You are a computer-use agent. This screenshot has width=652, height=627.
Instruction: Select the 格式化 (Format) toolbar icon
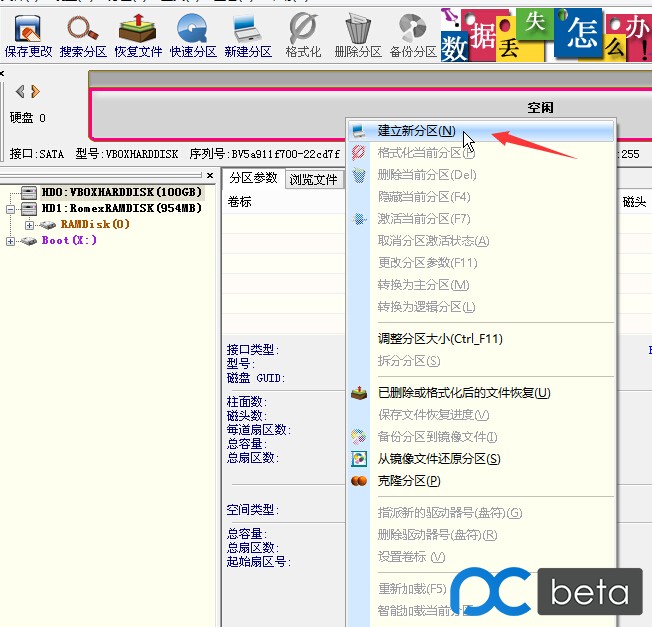[302, 34]
